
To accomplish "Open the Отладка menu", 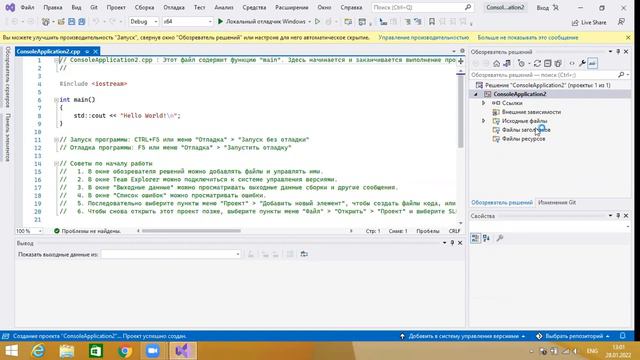I will click(174, 7).
